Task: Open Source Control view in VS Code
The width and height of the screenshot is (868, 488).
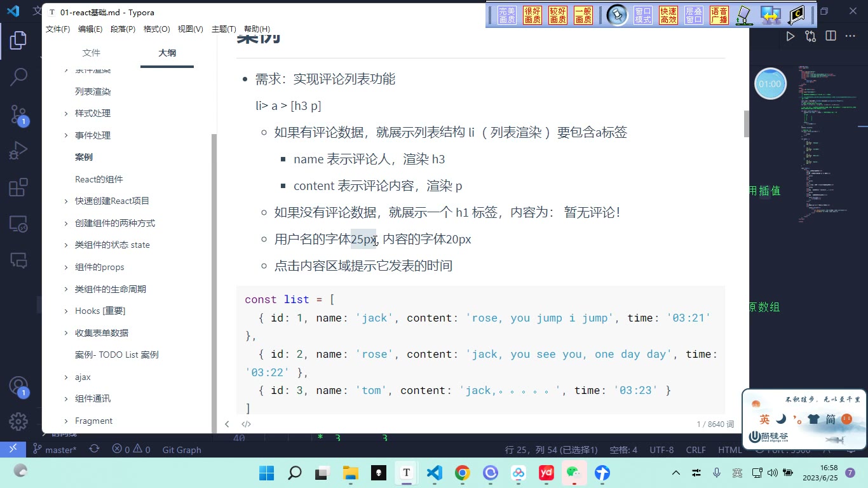Action: 18,115
